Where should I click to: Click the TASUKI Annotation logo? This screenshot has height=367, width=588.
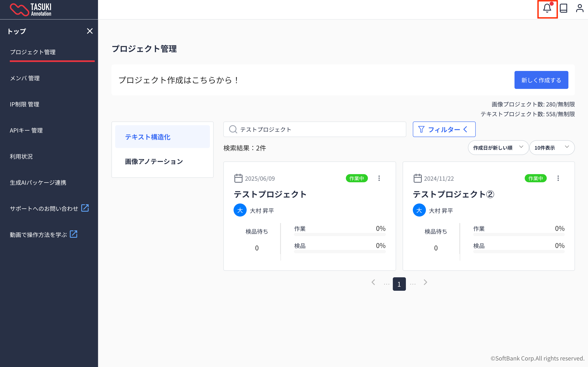coord(31,10)
